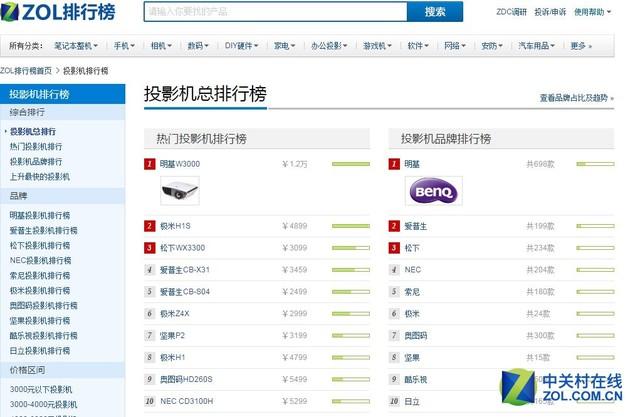Click 明基W3000 projector thumbnail image
The image size is (640, 417).
click(180, 191)
